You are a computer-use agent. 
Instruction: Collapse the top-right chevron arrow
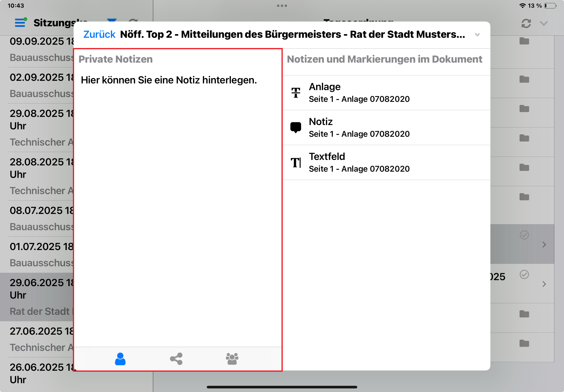coord(544,23)
